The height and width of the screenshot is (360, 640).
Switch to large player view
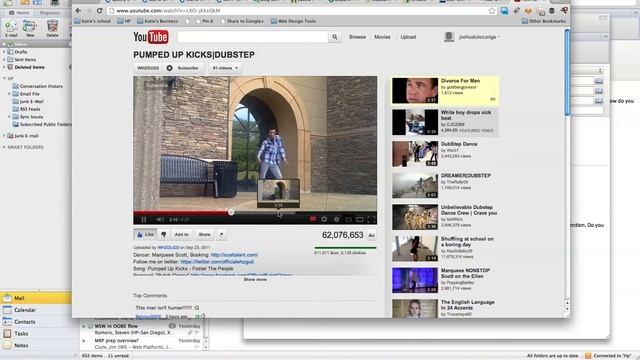(x=360, y=220)
